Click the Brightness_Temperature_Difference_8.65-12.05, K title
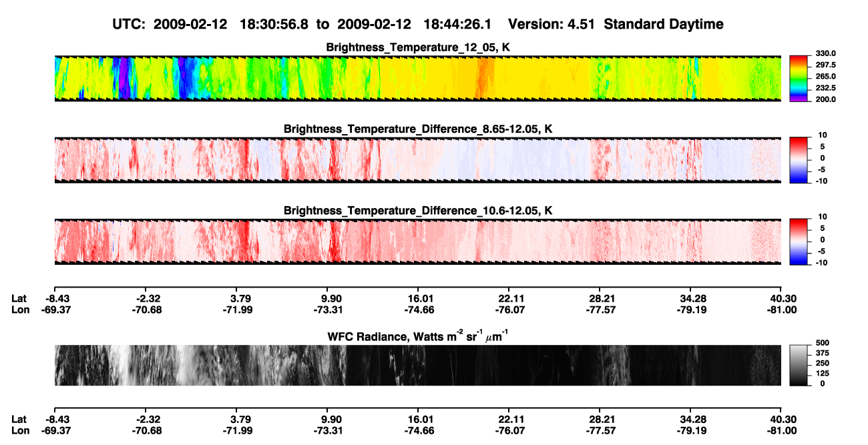Viewport: 868px width, 445px height. (x=418, y=129)
